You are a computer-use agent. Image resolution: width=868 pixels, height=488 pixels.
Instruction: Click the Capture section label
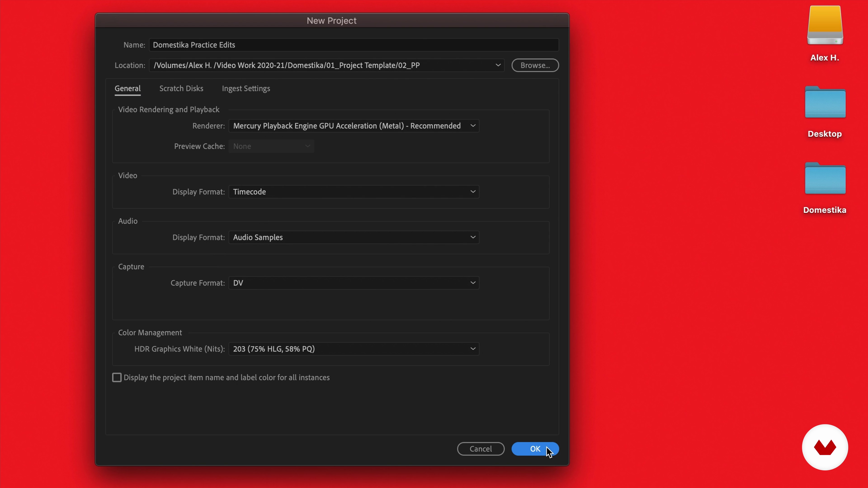131,267
